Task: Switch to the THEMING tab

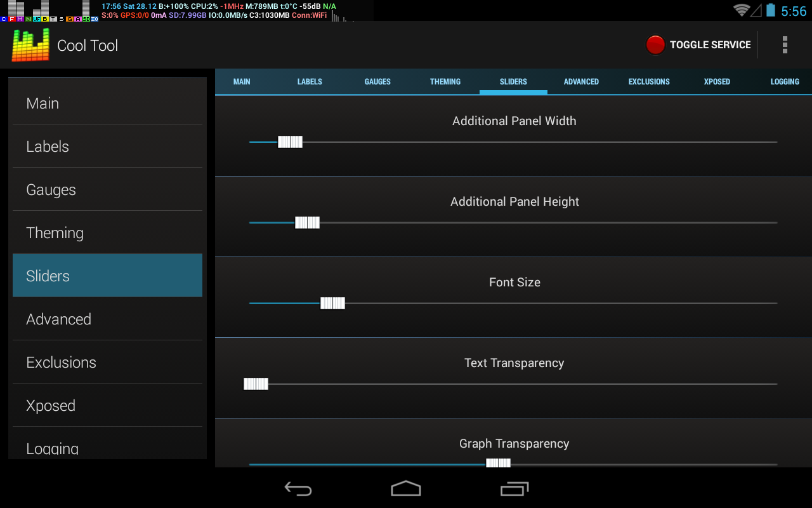Action: pos(445,81)
